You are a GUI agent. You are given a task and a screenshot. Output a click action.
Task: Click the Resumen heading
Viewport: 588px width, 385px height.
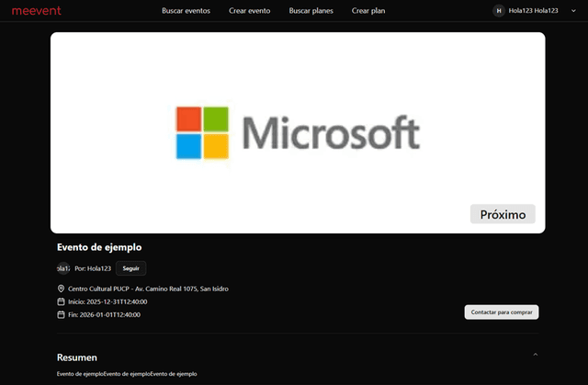[x=77, y=357]
